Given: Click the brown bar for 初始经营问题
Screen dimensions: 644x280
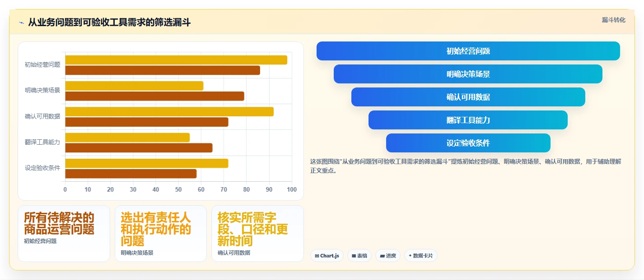Looking at the screenshot, I should point(163,70).
